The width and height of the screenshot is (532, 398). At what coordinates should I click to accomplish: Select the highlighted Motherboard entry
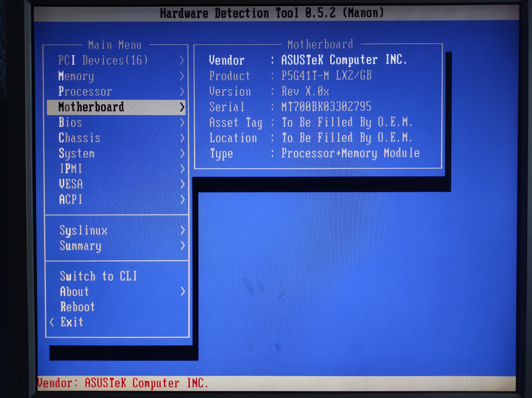coord(91,107)
